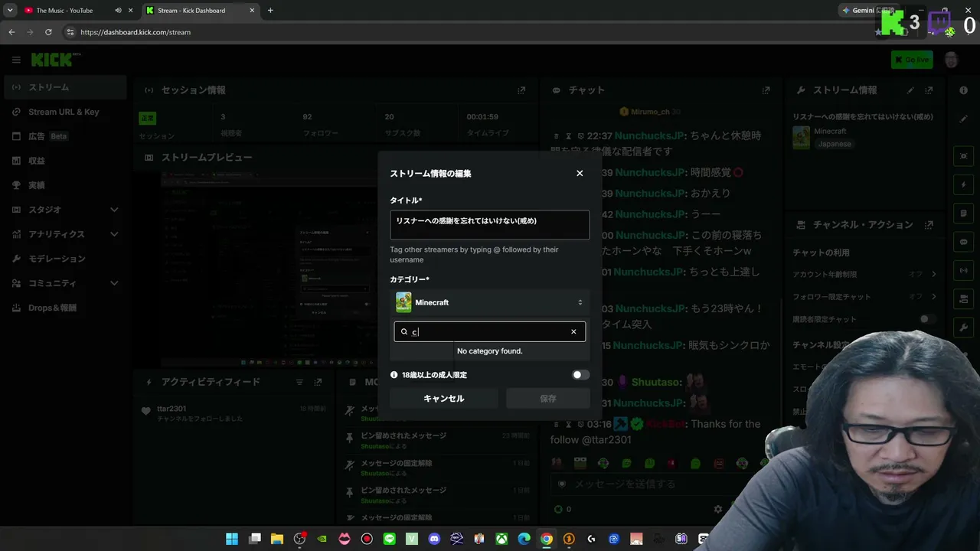Pop out the チャンネル・アクション panel
Viewport: 980px width, 551px height.
929,225
